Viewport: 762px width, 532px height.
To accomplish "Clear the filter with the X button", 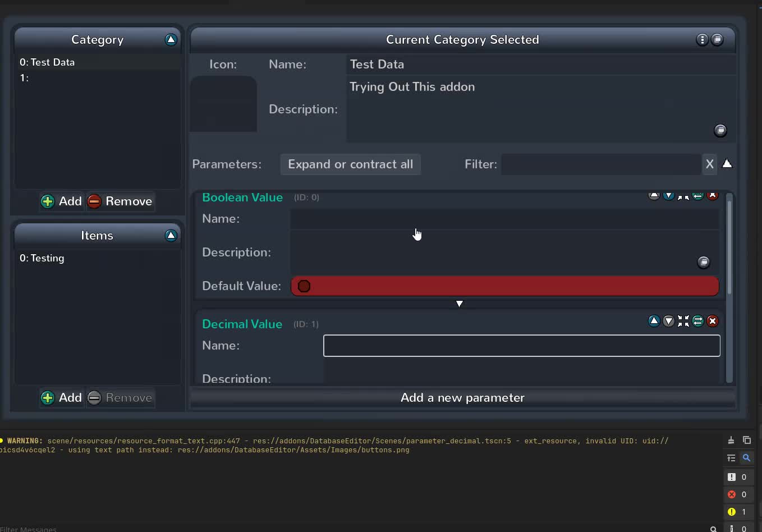I will tap(709, 164).
